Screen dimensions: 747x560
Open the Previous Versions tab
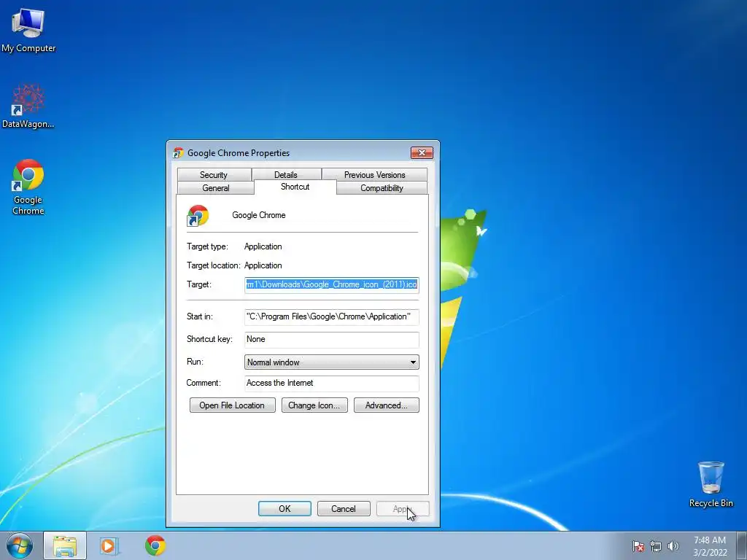tap(374, 175)
